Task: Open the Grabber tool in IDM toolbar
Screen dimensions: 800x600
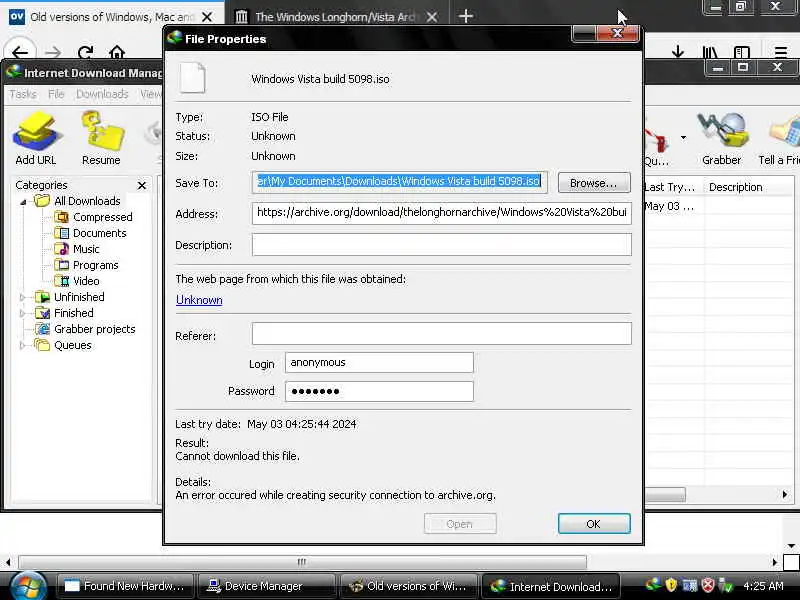Action: (x=721, y=139)
